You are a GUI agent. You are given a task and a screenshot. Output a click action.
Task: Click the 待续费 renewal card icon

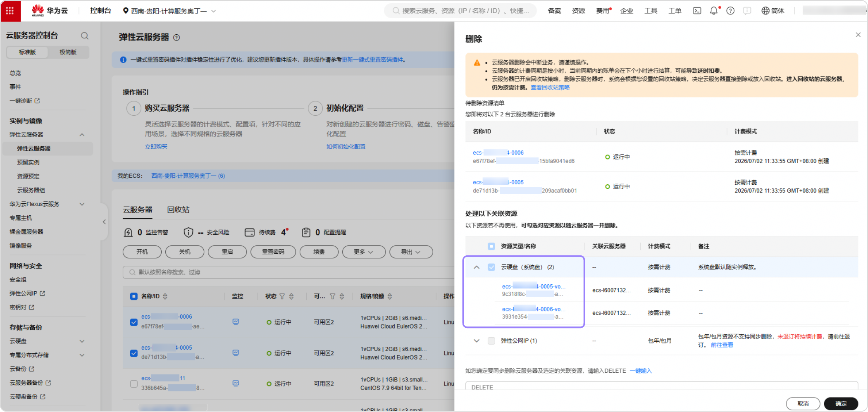coord(249,232)
